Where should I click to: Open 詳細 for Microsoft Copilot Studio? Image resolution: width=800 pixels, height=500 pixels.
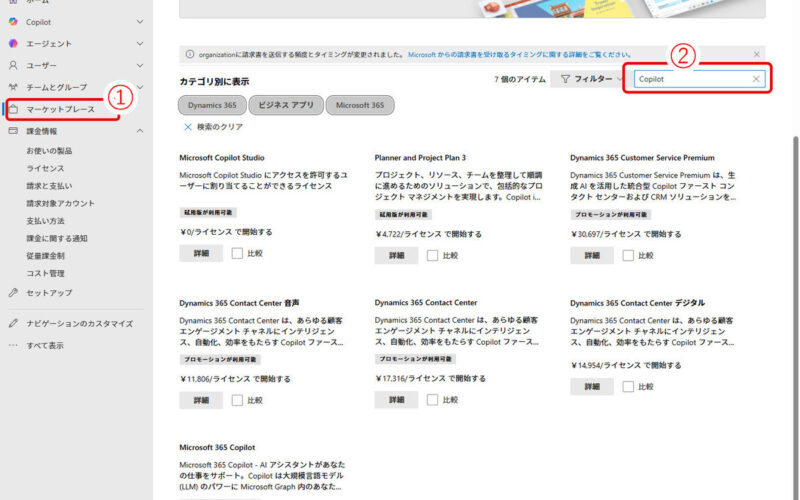(201, 253)
